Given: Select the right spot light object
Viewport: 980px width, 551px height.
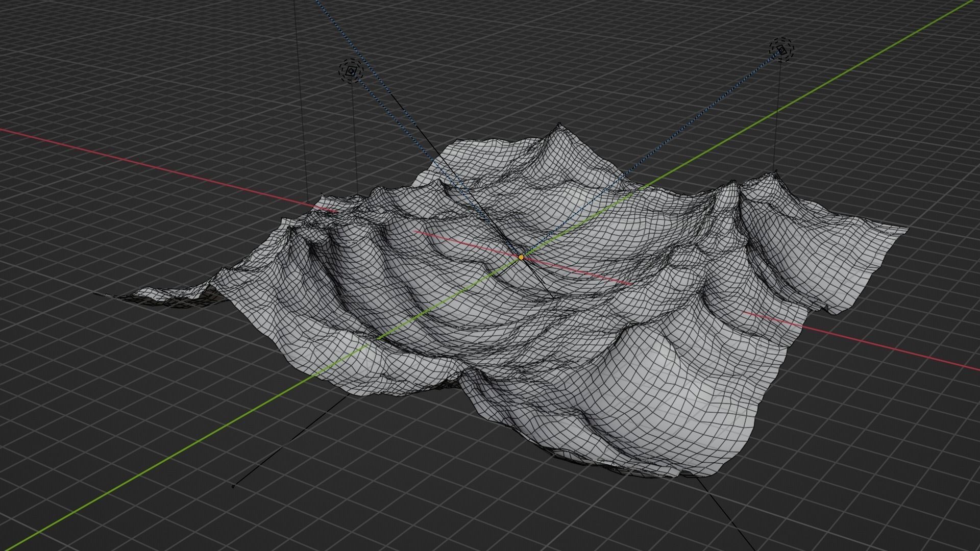Looking at the screenshot, I should pyautogui.click(x=782, y=49).
